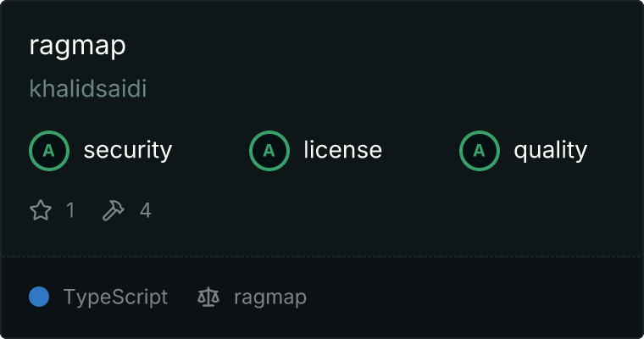
Task: Click the blue TypeScript language dot
Action: coord(39,297)
